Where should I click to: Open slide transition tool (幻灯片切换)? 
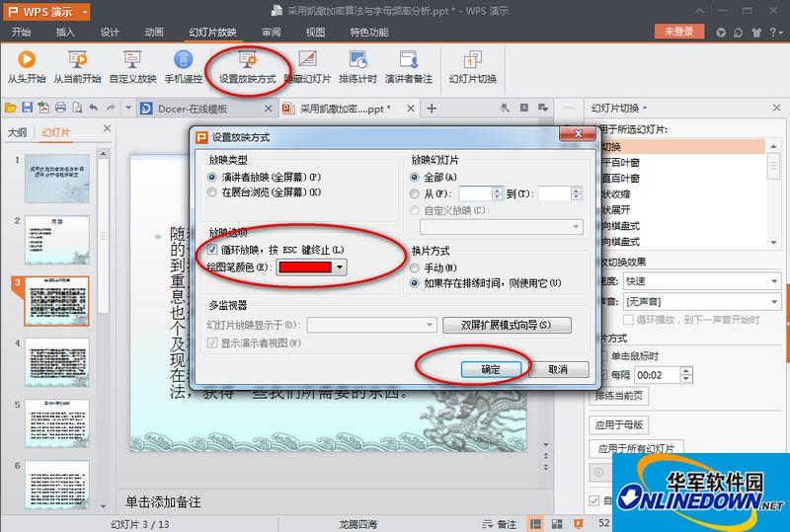coord(473,66)
